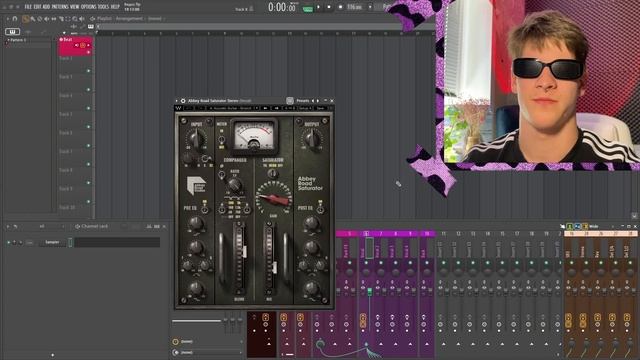Select the highlighted draw pencil tool

click(26, 19)
